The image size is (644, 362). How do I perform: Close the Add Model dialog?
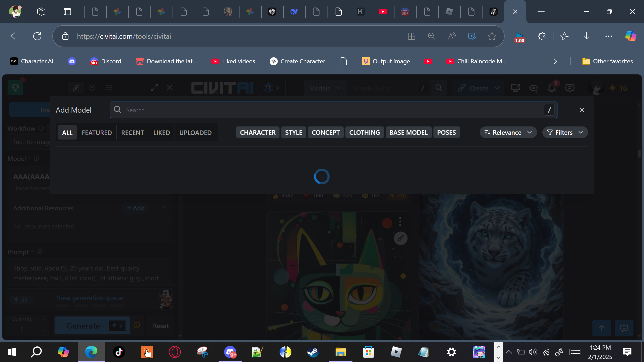click(x=582, y=110)
